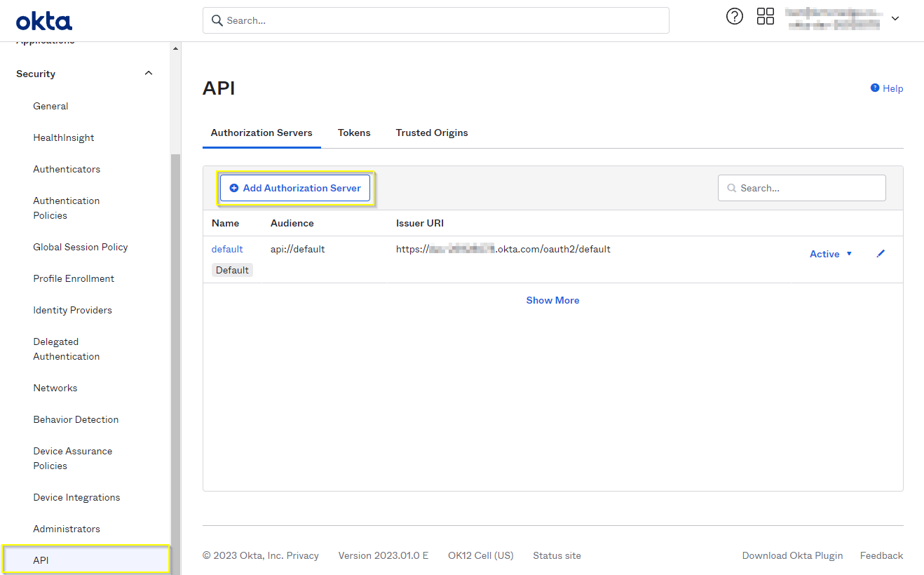Viewport: 924px width, 575px height.
Task: Click Add Authorization Server button
Action: point(295,188)
